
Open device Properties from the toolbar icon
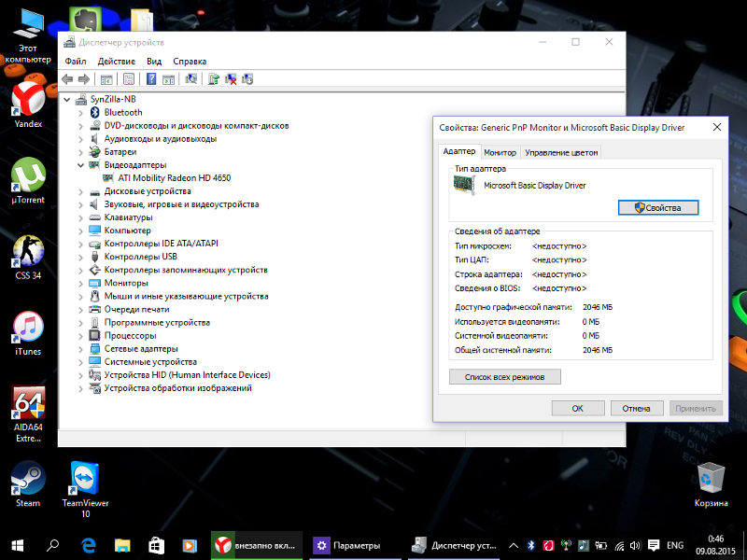(x=129, y=79)
